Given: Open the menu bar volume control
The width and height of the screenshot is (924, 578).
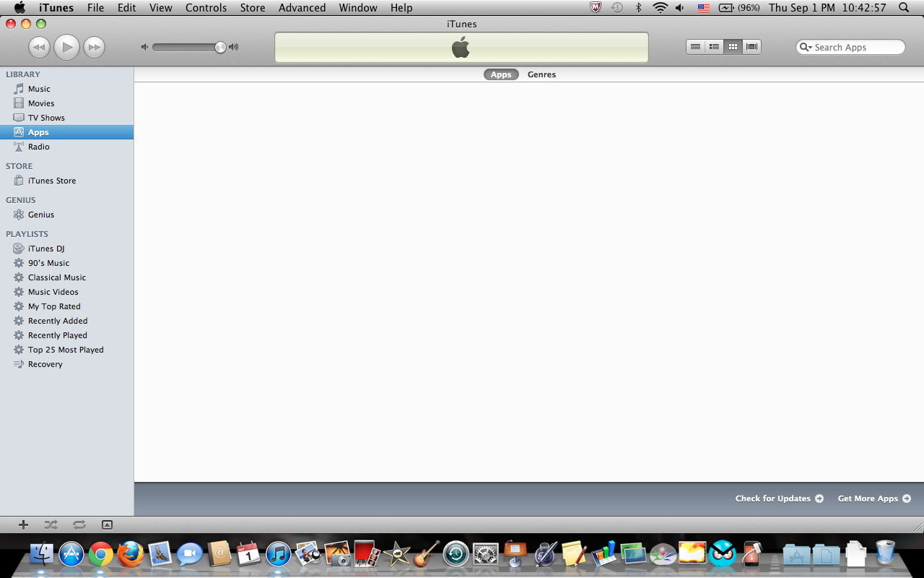Looking at the screenshot, I should 680,8.
